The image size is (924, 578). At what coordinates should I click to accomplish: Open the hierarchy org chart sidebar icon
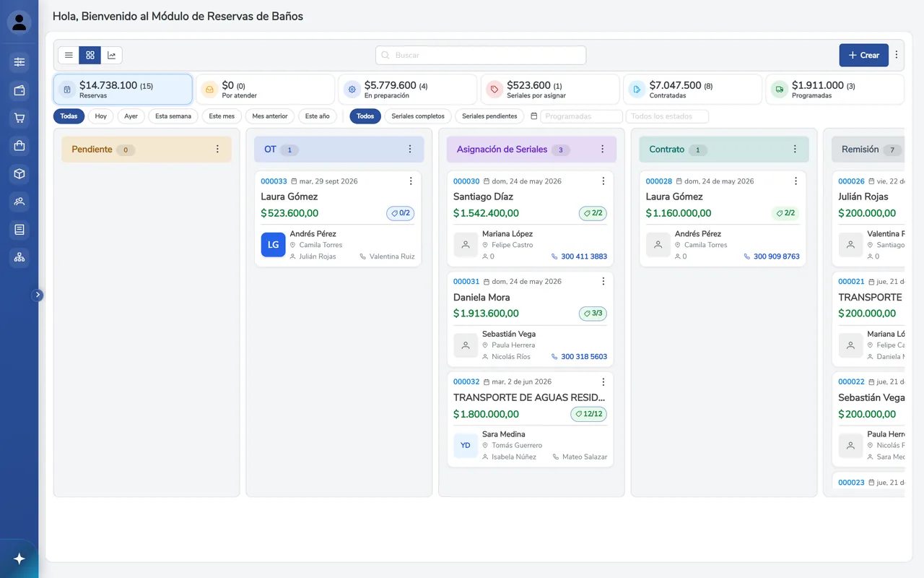coord(19,257)
